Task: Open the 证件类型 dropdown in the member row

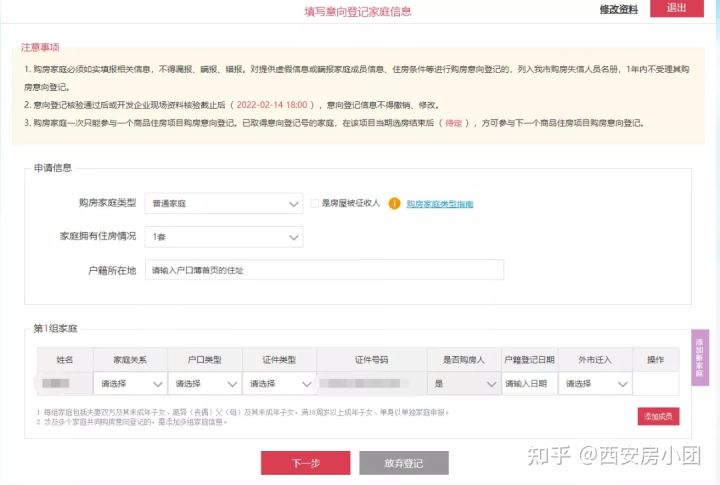Action: click(279, 383)
